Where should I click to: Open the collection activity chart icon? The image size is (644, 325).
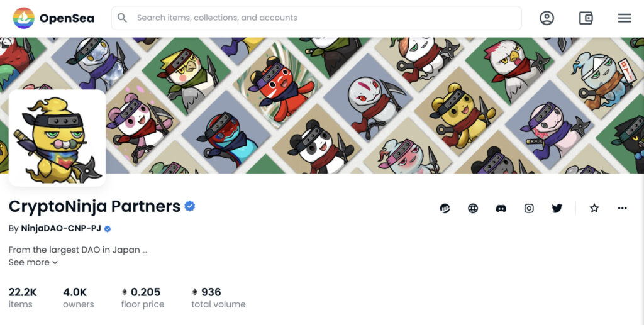(445, 209)
